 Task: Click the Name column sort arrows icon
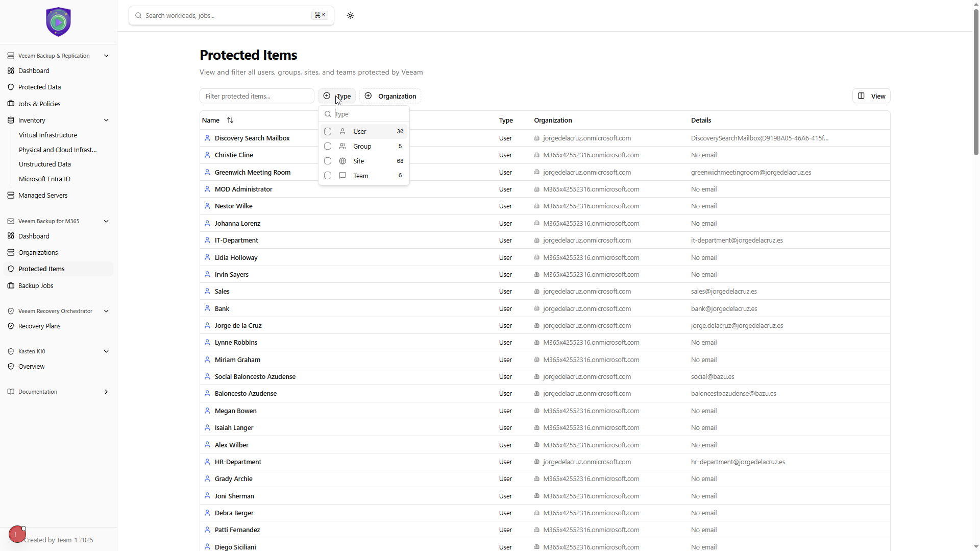pyautogui.click(x=230, y=121)
